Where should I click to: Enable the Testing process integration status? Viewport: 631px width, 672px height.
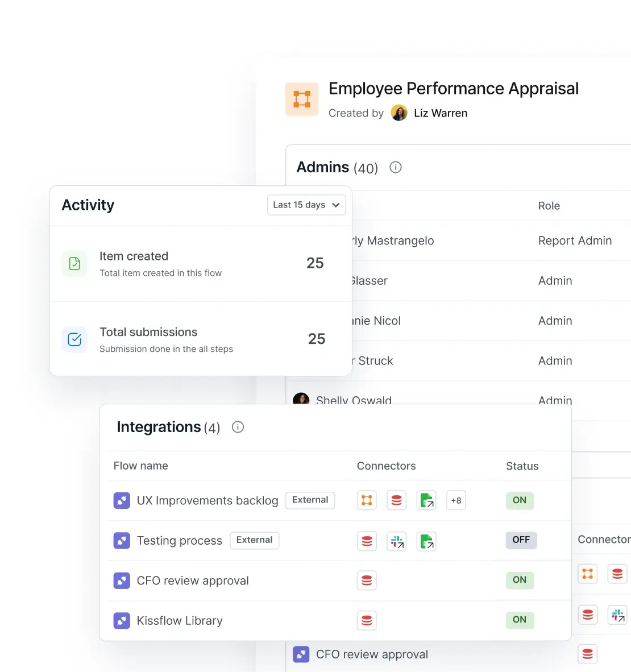click(521, 540)
